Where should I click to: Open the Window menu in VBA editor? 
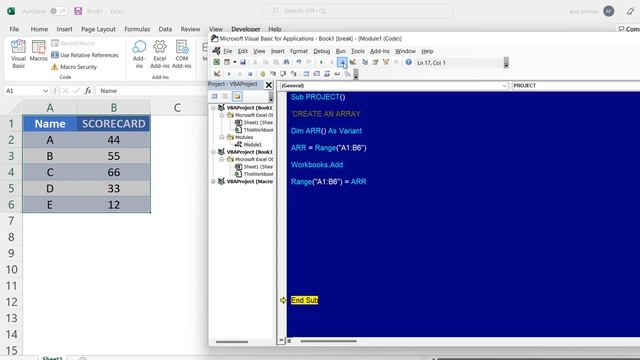[405, 51]
